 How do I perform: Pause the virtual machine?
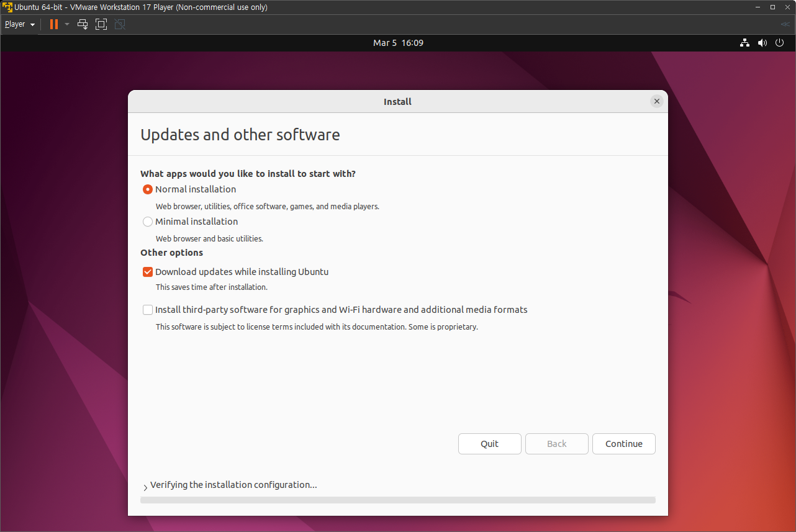54,24
